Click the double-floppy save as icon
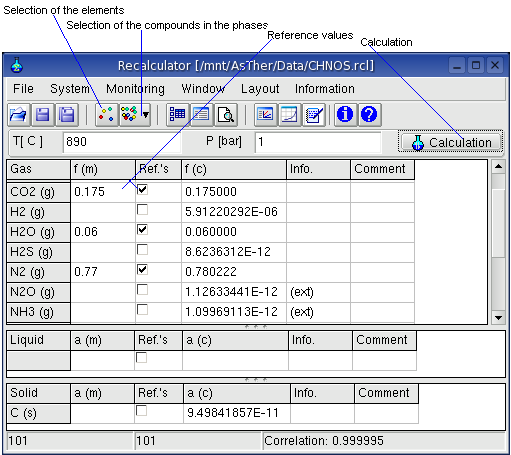Screen dimensions: 511x455 pyautogui.click(x=67, y=115)
